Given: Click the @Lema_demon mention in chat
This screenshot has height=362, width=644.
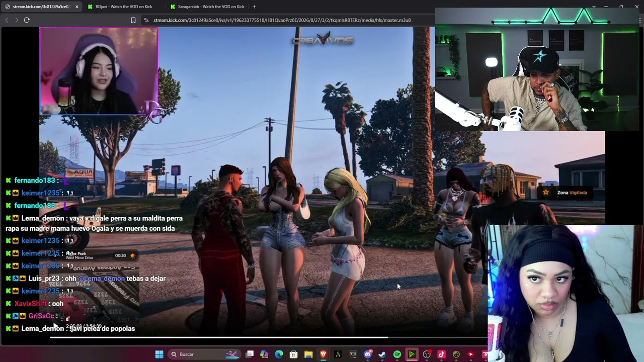Looking at the screenshot, I should click(x=101, y=279).
